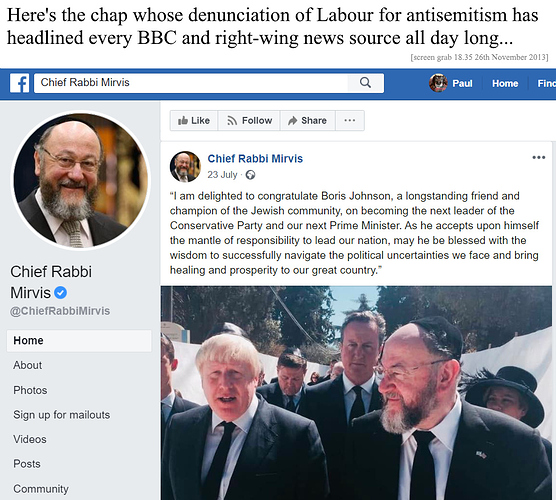Click the small post author avatar
The width and height of the screenshot is (556, 500).
[x=185, y=167]
